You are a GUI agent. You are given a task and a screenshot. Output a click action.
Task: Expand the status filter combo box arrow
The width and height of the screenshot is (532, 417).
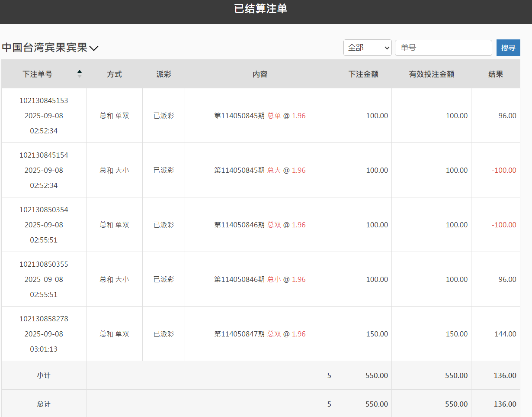[x=386, y=48]
